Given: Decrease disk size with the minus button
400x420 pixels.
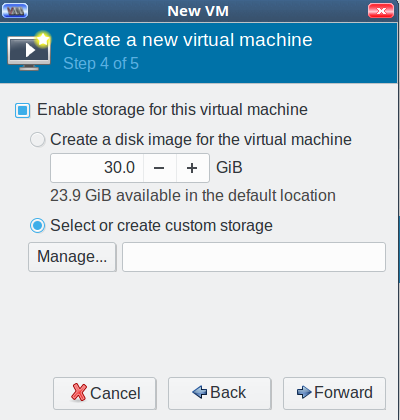Looking at the screenshot, I should (159, 168).
